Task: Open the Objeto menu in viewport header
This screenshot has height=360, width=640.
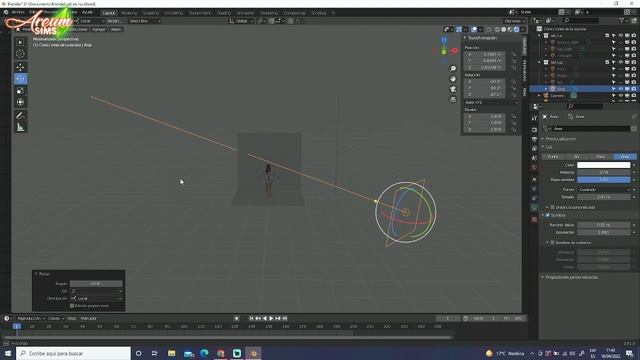Action: (116, 29)
